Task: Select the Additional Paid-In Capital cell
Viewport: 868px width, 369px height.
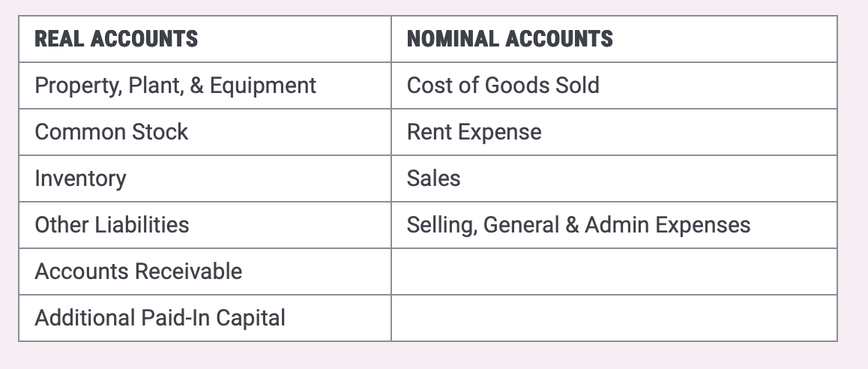Action: (x=160, y=318)
